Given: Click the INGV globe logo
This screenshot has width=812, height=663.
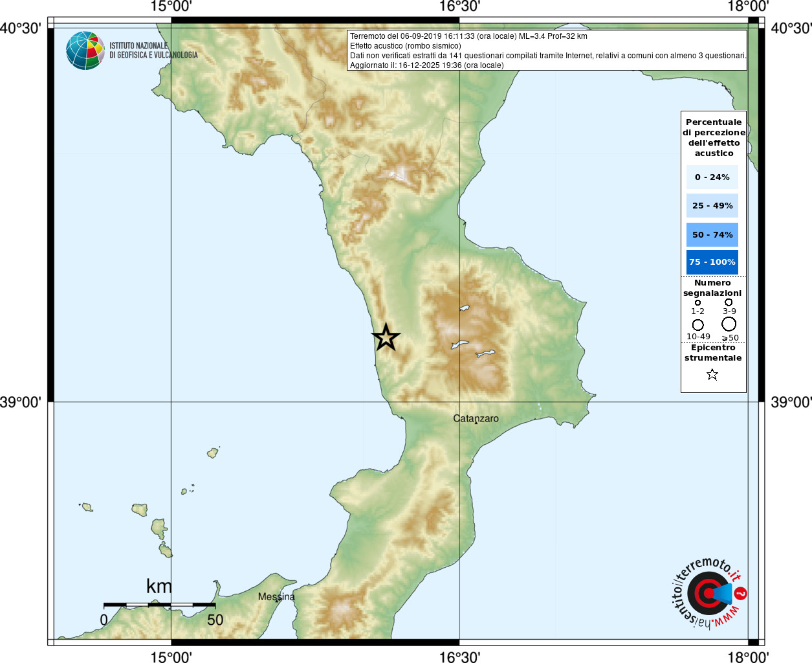Looking at the screenshot, I should [x=85, y=51].
